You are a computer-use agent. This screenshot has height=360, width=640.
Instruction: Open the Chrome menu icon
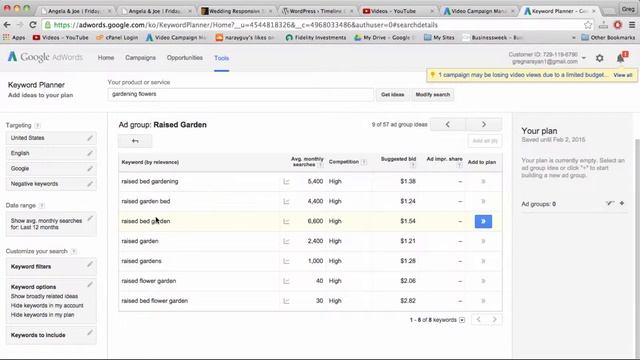[x=632, y=25]
